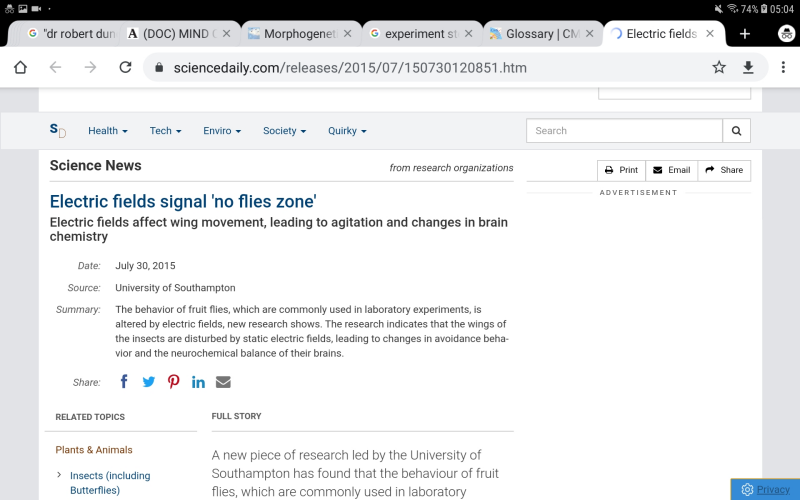Share article via Twitter icon
Image resolution: width=800 pixels, height=500 pixels.
point(149,382)
